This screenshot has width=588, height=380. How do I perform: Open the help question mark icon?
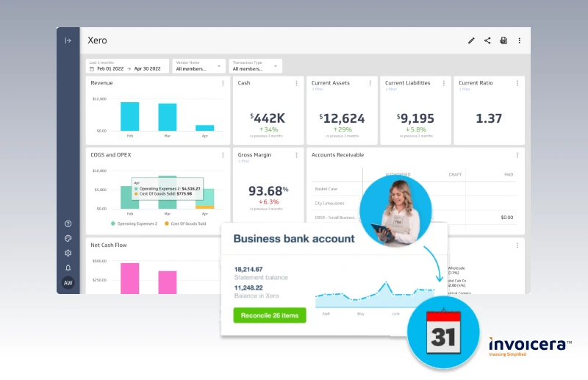pyautogui.click(x=68, y=224)
